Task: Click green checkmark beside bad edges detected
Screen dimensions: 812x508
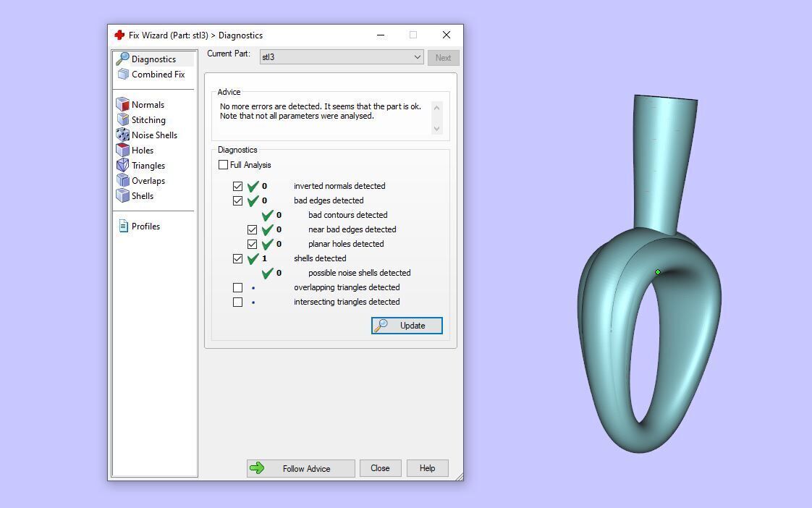Action: point(253,200)
